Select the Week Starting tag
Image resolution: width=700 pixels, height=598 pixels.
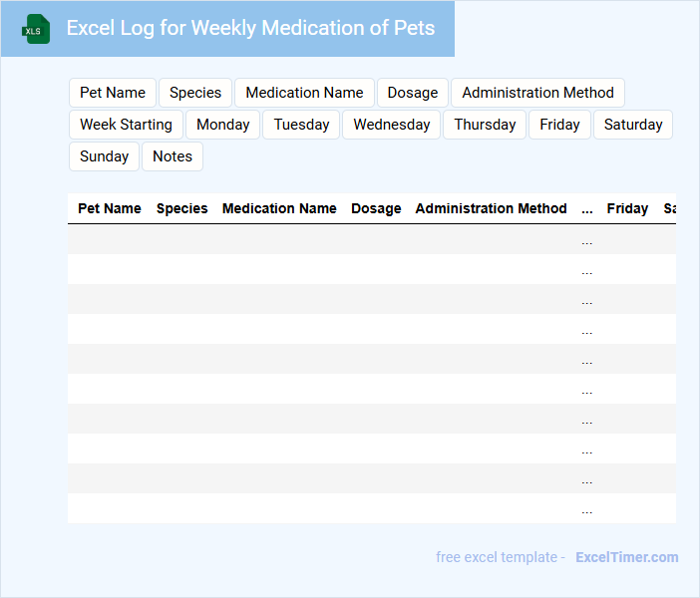coord(126,125)
